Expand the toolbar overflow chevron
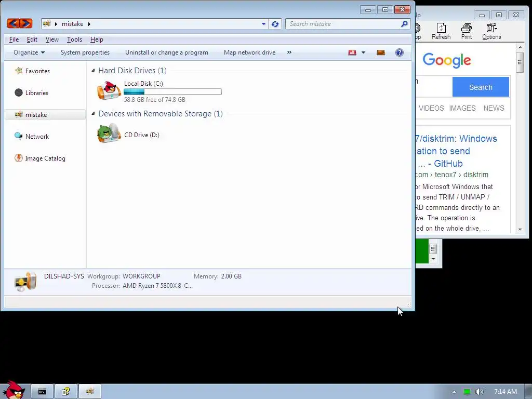 289,52
